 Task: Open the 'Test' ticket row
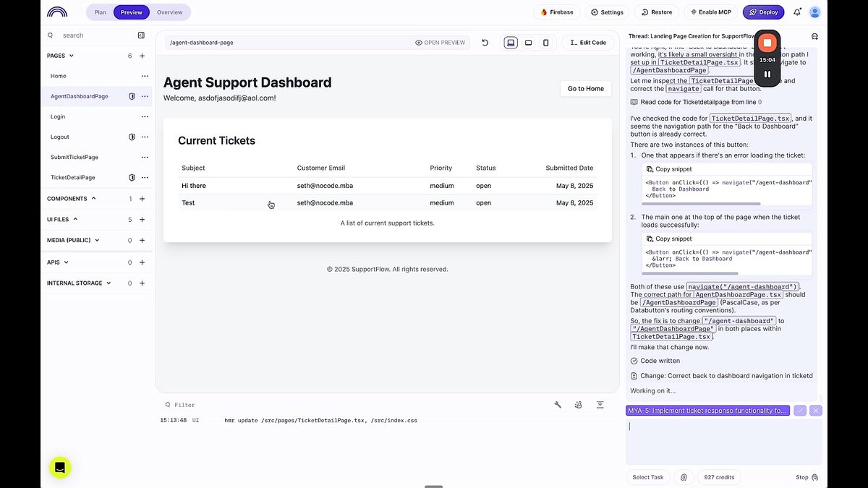388,203
